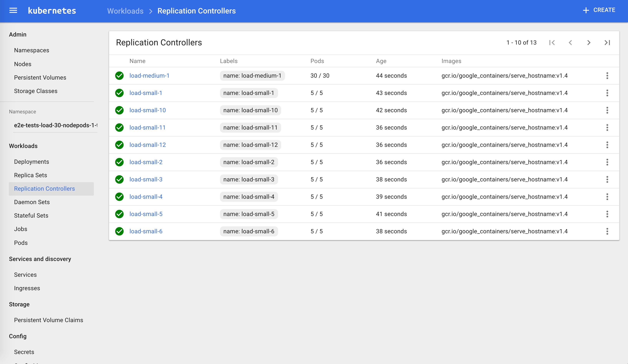Click the go-to-last-page navigation icon
The height and width of the screenshot is (364, 628).
click(x=608, y=42)
